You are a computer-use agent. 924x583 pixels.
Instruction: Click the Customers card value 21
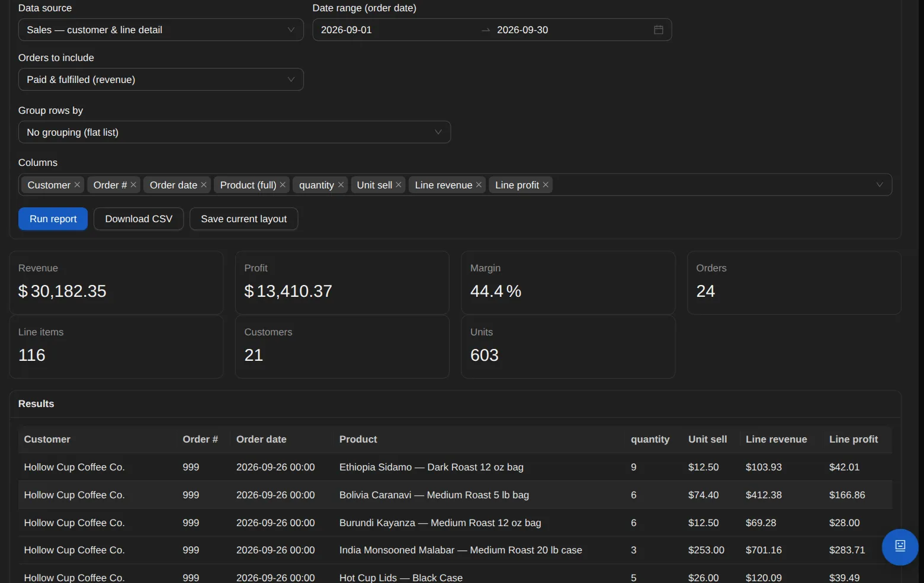pos(254,355)
